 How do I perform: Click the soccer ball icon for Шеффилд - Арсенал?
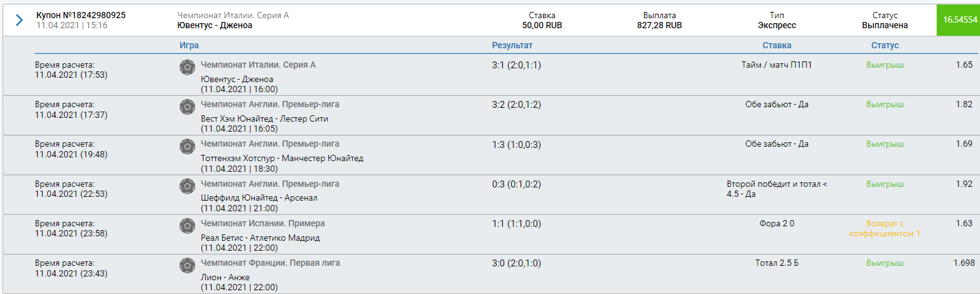click(x=186, y=186)
